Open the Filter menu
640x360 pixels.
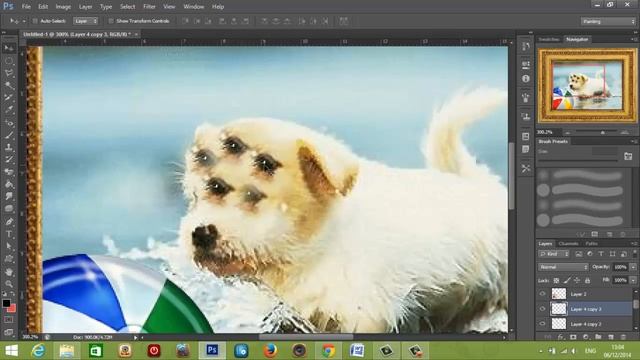[149, 7]
